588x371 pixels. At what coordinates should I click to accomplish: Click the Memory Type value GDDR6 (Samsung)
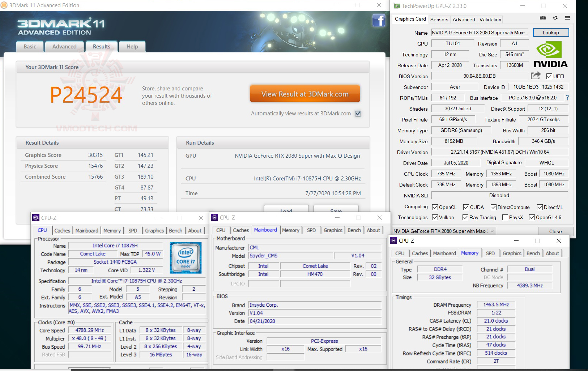click(x=461, y=130)
